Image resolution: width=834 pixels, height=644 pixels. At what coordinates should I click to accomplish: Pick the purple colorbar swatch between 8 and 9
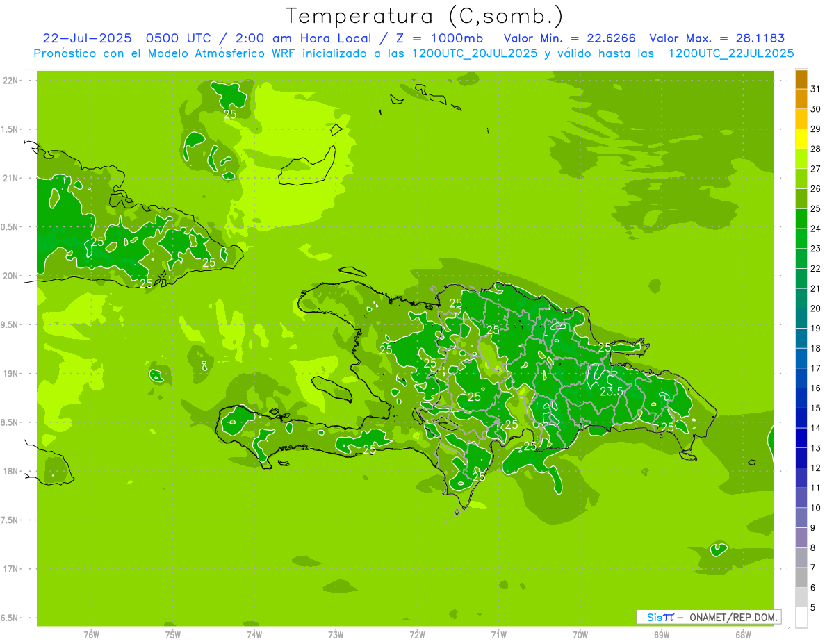tap(801, 538)
